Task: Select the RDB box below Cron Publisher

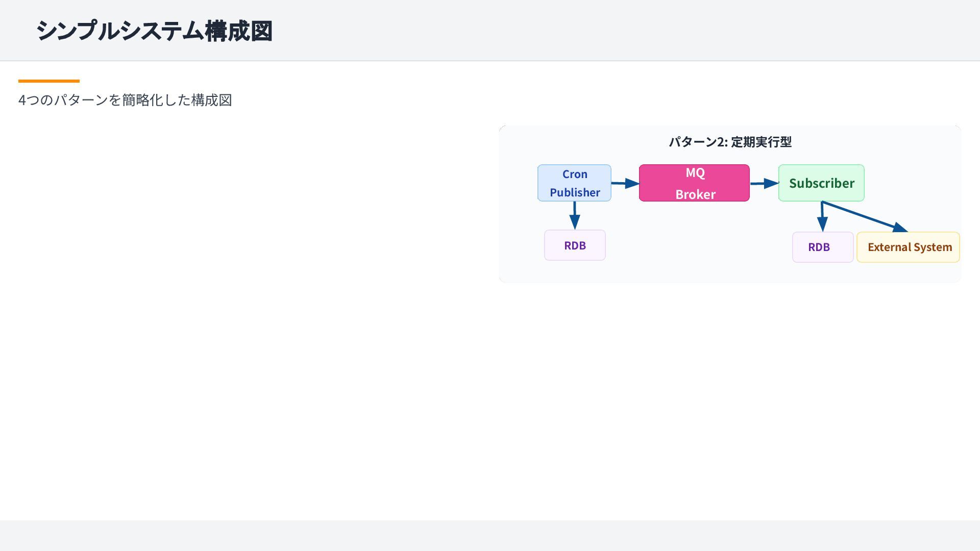Action: coord(575,245)
